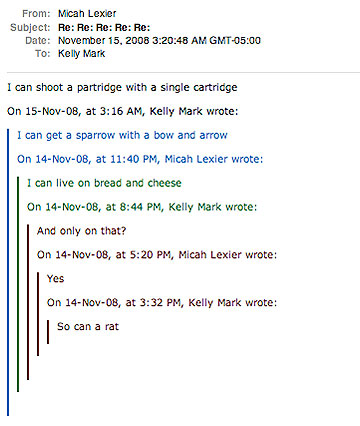360x426 pixels.
Task: Click the 'And only on that?' quote
Action: pos(82,231)
